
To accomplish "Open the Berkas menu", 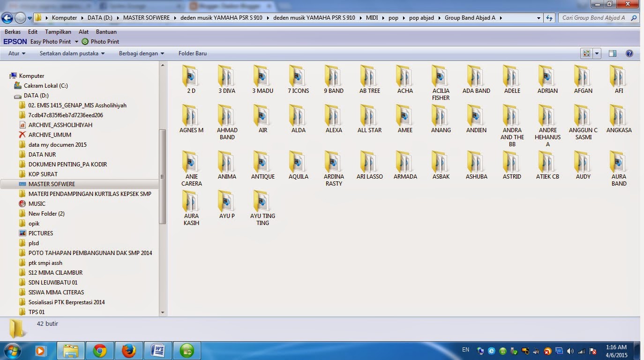I will pos(13,32).
